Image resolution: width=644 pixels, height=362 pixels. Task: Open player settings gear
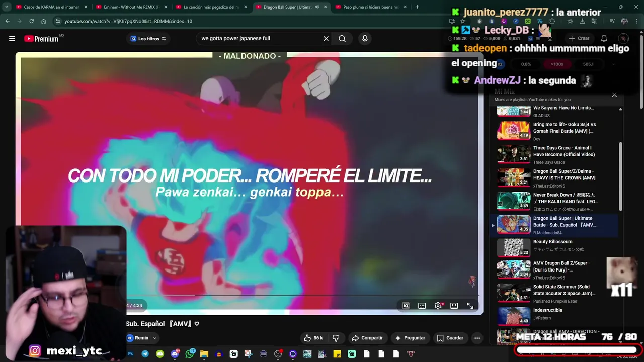coord(438,306)
